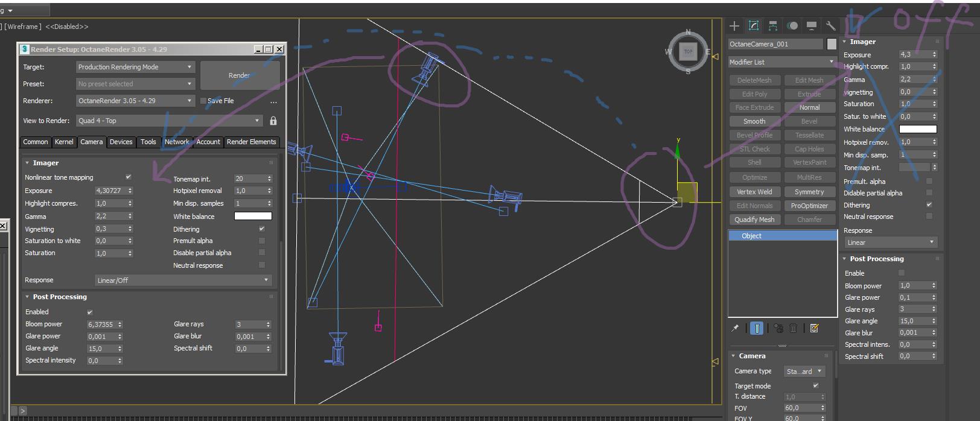The width and height of the screenshot is (980, 421).
Task: Open the Preset dropdown
Action: click(135, 84)
